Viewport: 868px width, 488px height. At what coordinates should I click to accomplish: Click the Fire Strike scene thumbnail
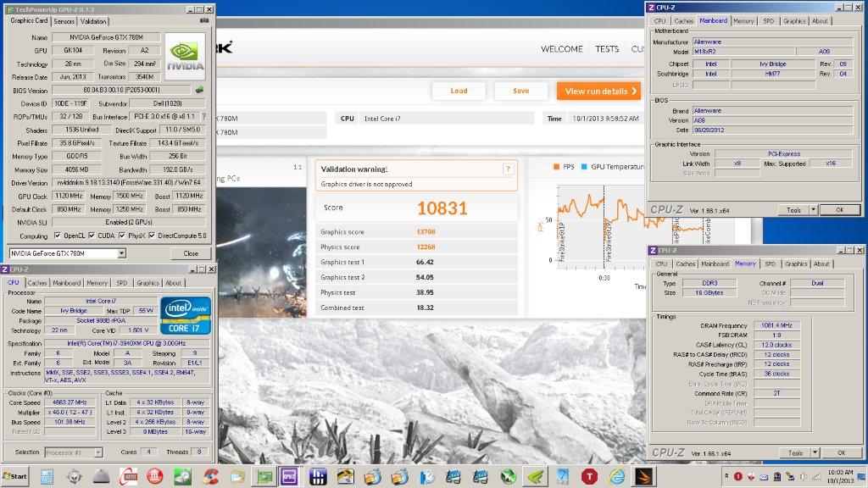point(262,252)
